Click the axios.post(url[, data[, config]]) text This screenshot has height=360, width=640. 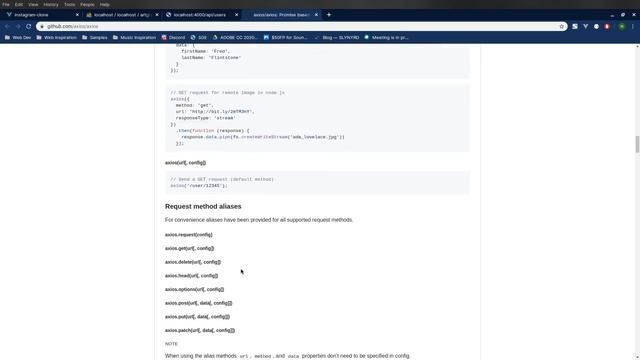(198, 303)
